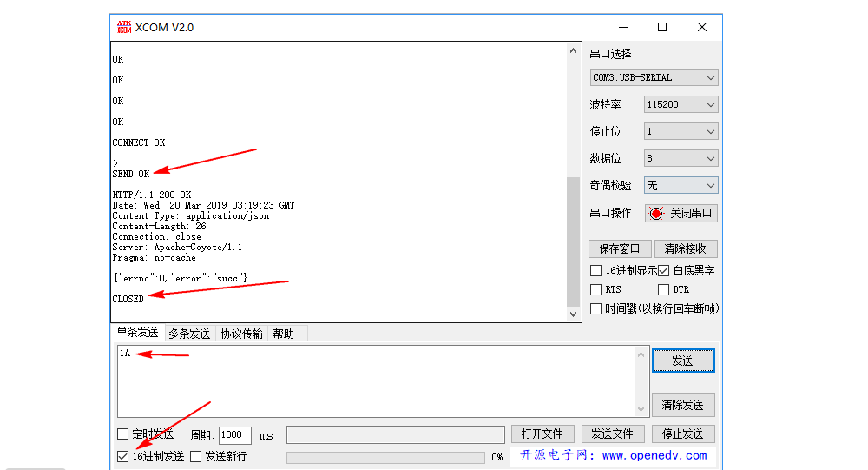Minimize the XCOM window

click(x=623, y=27)
